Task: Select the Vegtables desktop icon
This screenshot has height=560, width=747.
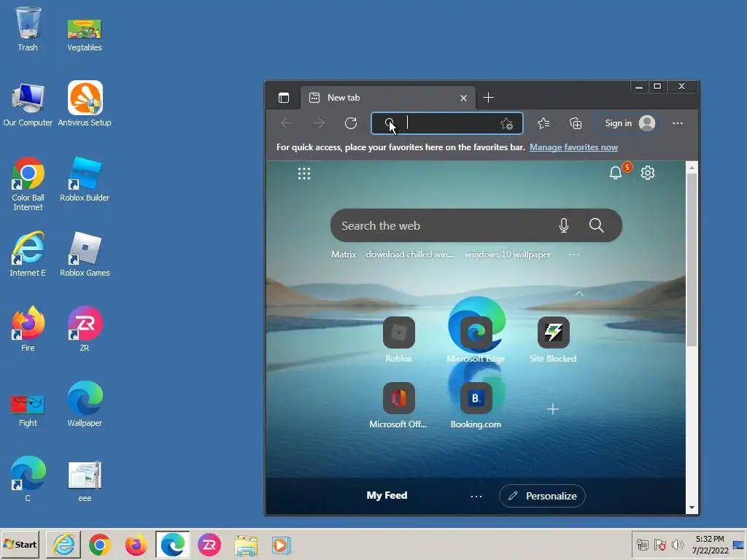Action: coord(85,35)
